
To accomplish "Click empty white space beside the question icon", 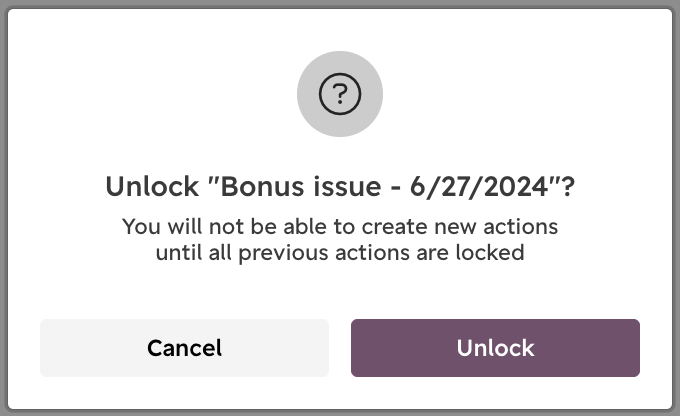I will point(173,94).
